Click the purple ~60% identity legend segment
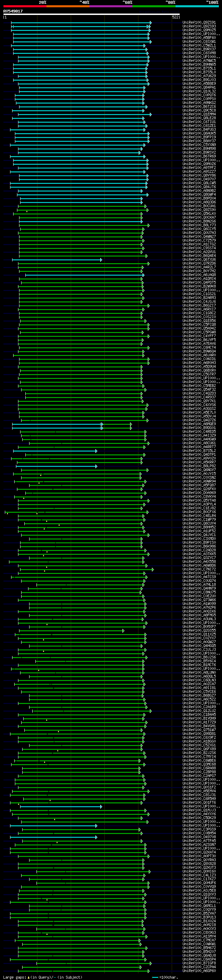222x980 pixels. 111,6
